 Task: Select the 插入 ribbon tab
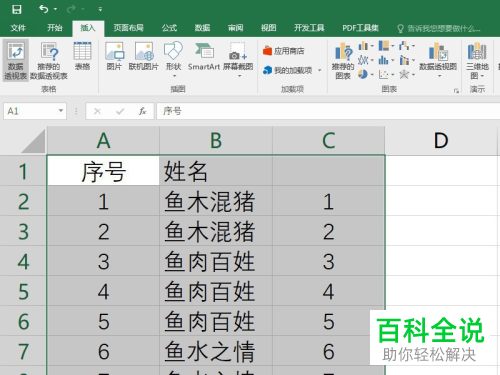(x=88, y=28)
